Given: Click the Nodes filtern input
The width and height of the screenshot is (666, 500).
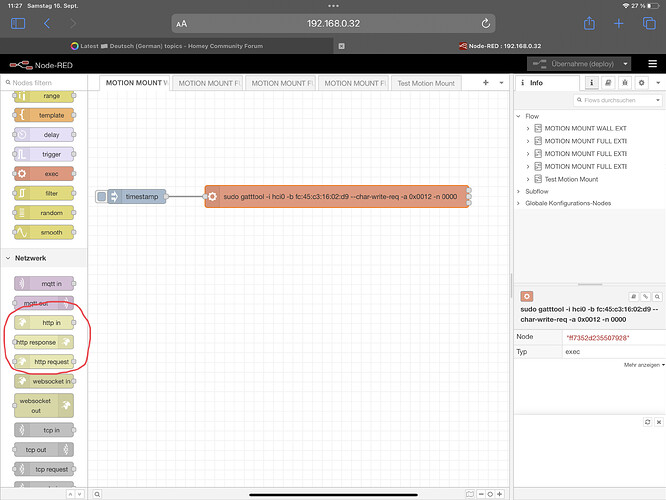Looking at the screenshot, I should (x=44, y=83).
